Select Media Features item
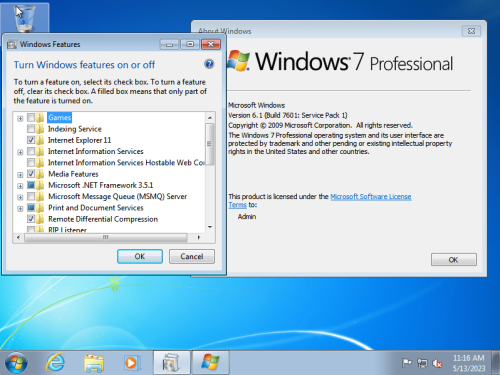 pos(73,174)
